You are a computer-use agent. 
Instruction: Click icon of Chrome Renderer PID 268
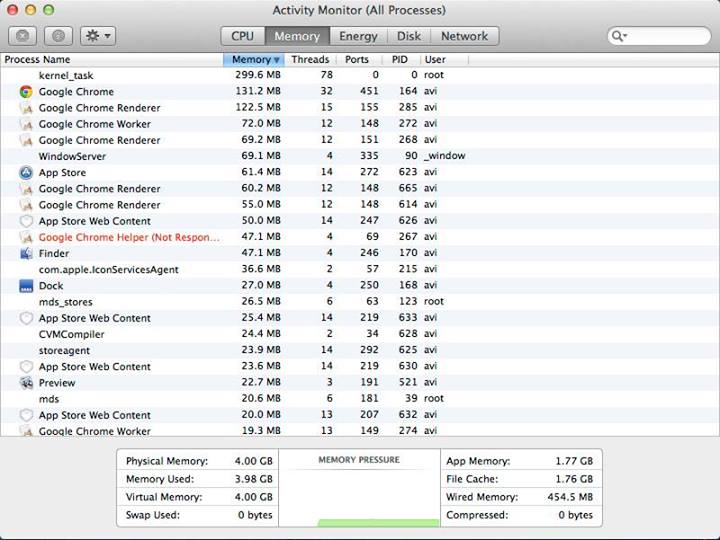pos(26,140)
